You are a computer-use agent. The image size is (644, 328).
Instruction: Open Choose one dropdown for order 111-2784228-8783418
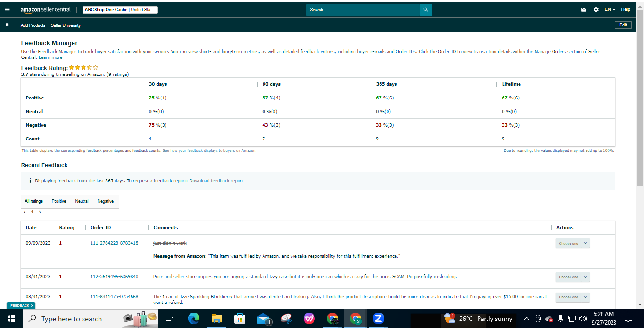pos(572,243)
